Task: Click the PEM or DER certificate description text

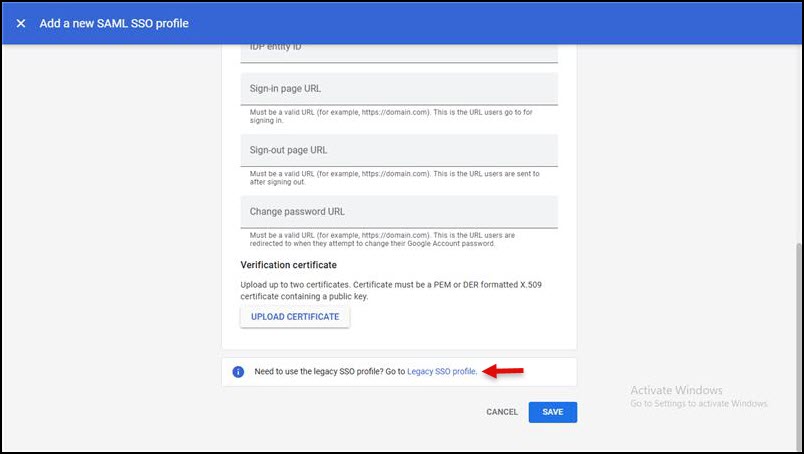Action: pyautogui.click(x=390, y=290)
